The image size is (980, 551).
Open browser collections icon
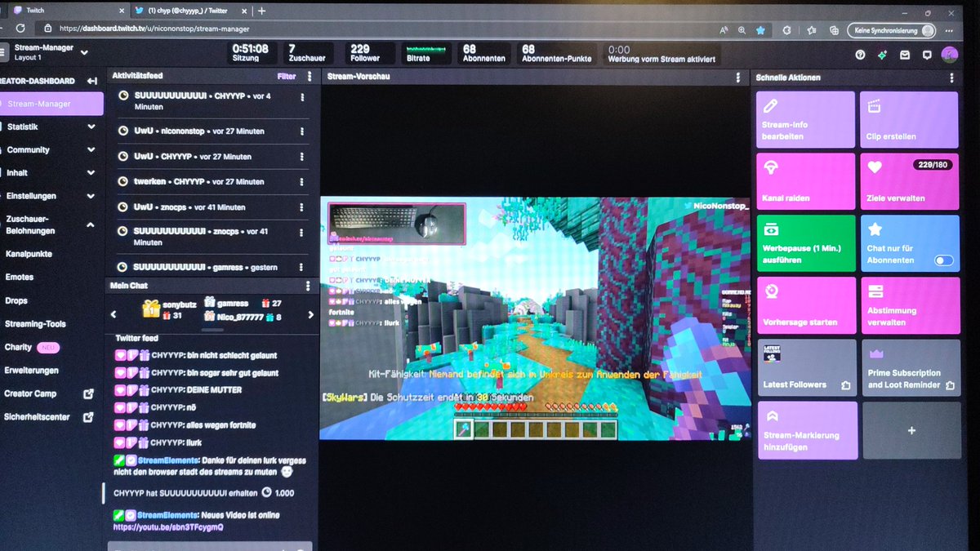click(x=834, y=29)
